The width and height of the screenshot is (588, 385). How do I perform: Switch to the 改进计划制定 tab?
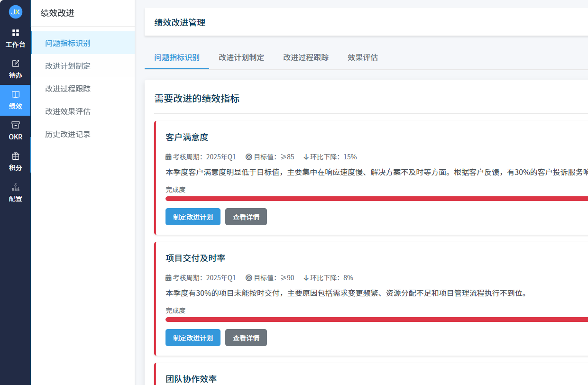(241, 57)
